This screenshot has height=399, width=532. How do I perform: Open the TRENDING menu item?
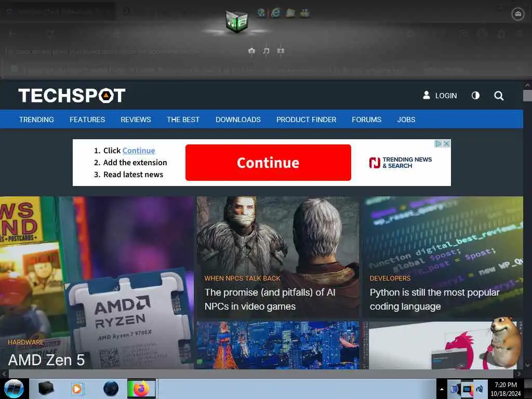click(x=36, y=119)
